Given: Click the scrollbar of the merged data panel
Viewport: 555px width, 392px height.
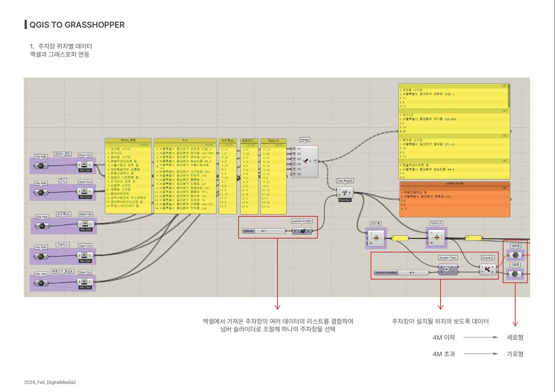Looking at the screenshot, I should coord(509,96).
